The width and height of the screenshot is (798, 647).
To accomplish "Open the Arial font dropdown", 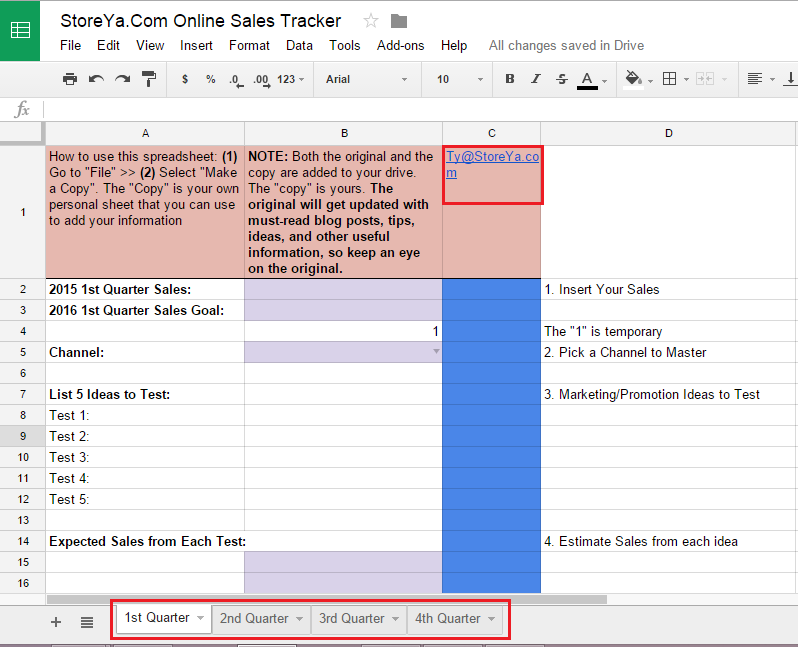I will pyautogui.click(x=366, y=79).
